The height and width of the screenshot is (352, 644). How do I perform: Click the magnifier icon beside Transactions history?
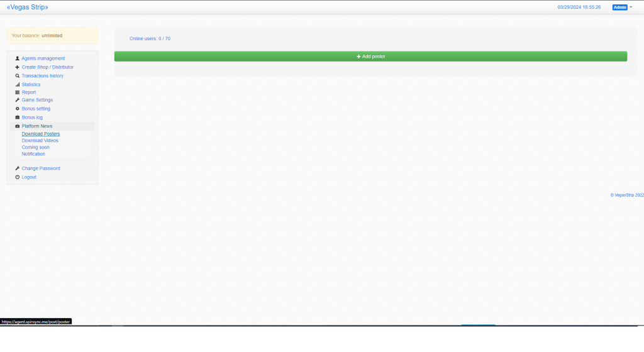17,76
